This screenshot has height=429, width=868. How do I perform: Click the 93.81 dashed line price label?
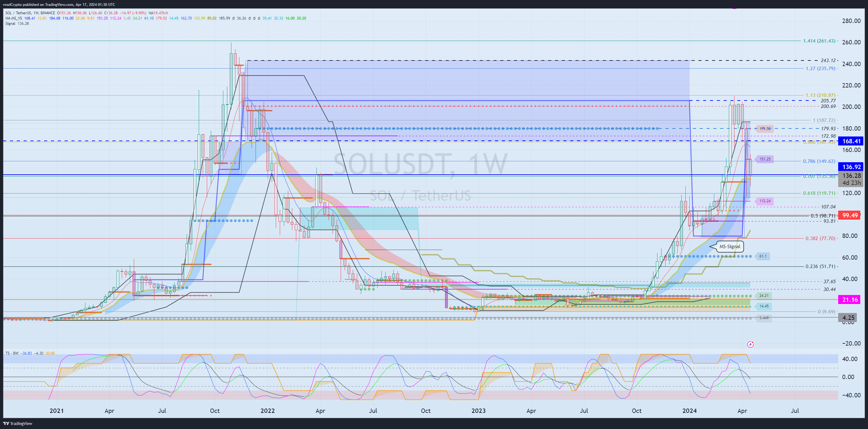click(829, 221)
